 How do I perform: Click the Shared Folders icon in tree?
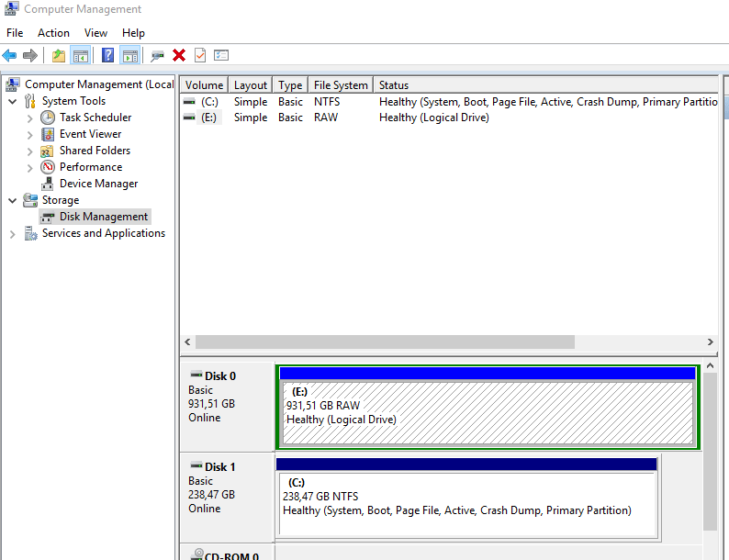click(47, 151)
